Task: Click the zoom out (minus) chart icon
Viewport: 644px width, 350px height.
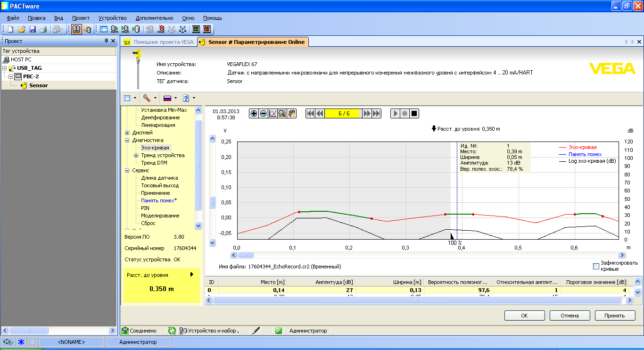Action: [x=263, y=114]
